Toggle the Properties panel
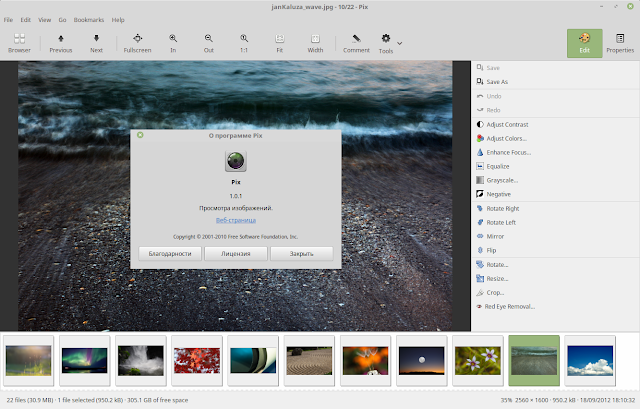 620,43
